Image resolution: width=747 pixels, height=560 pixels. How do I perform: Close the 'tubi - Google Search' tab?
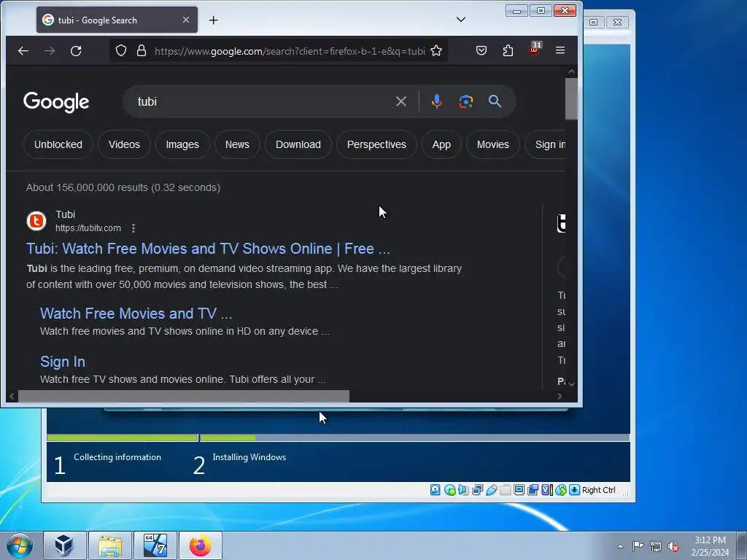[186, 20]
